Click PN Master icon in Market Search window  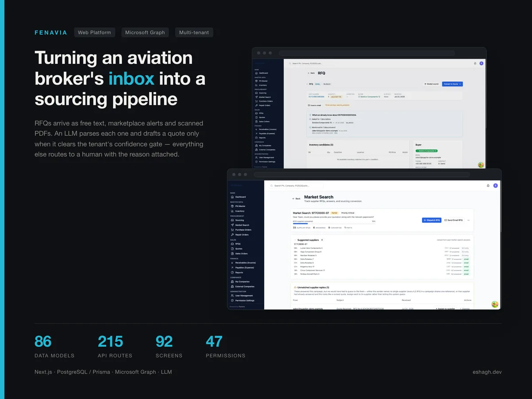point(233,206)
